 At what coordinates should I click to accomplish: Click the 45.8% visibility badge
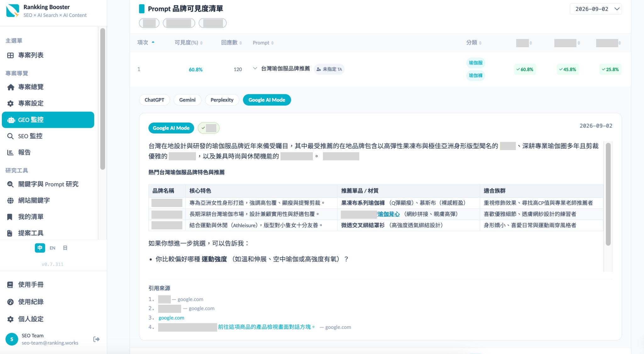[x=568, y=69]
